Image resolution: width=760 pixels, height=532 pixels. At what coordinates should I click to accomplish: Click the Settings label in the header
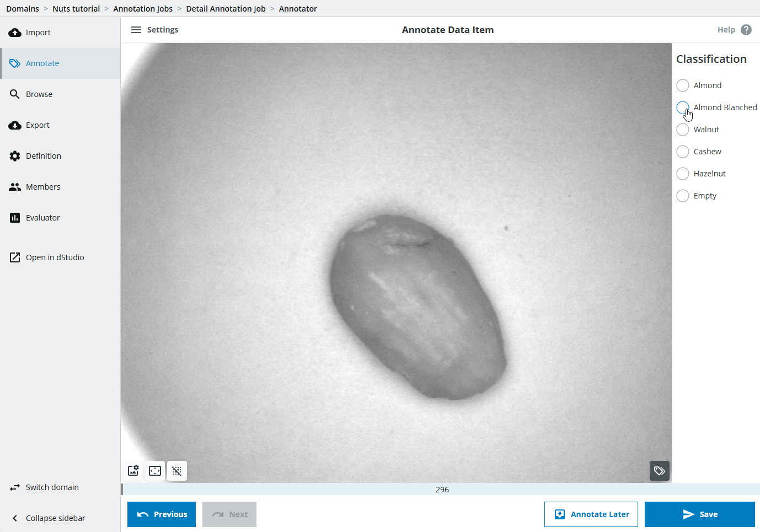(163, 30)
